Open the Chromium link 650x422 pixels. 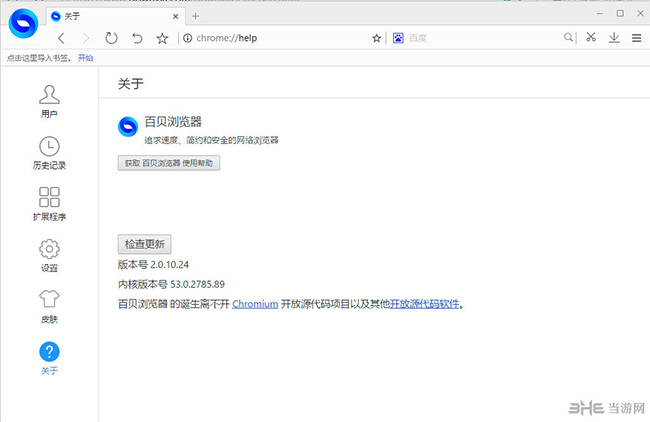click(255, 304)
